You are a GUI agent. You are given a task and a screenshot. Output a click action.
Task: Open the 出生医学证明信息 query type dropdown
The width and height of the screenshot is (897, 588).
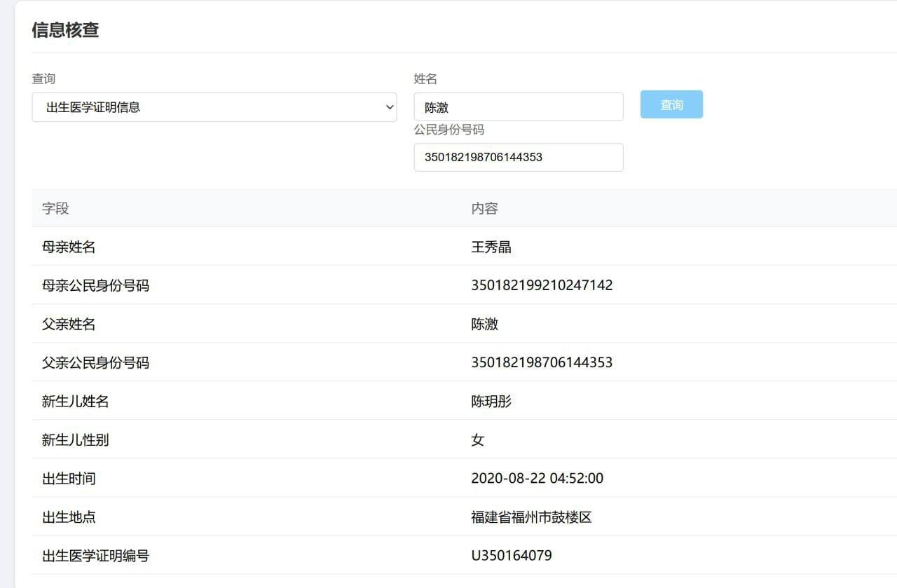pos(214,107)
